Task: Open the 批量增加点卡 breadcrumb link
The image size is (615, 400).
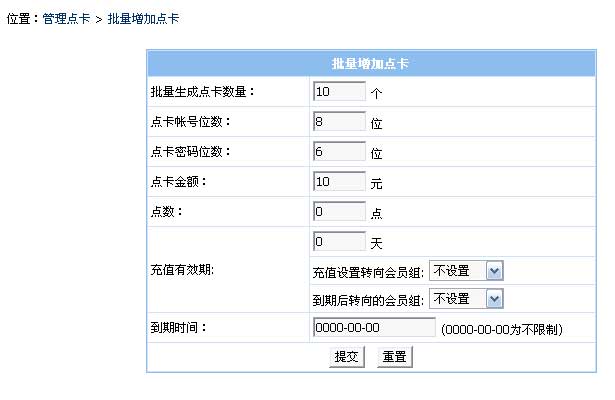Action: coord(143,19)
